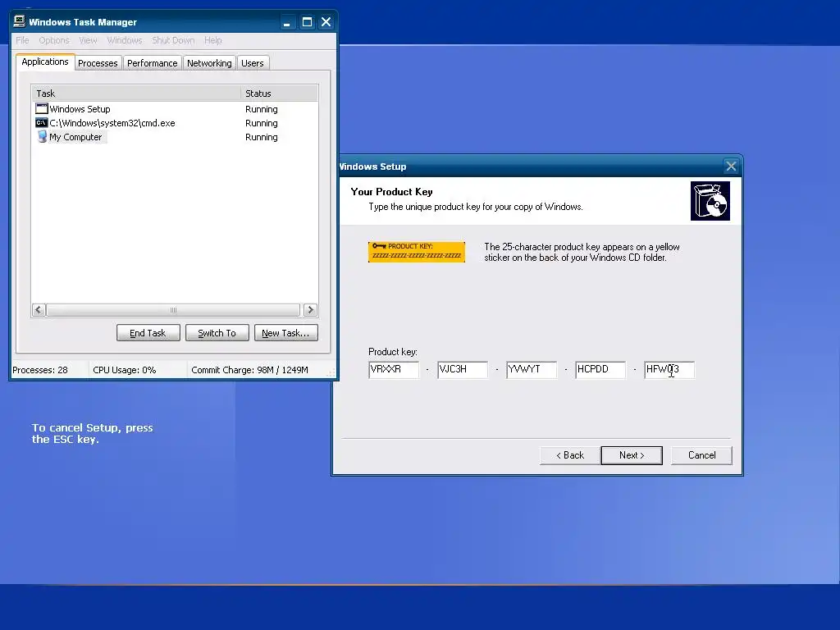Viewport: 840px width, 630px height.
Task: Click Running status for Windows Setup row
Action: tap(262, 109)
